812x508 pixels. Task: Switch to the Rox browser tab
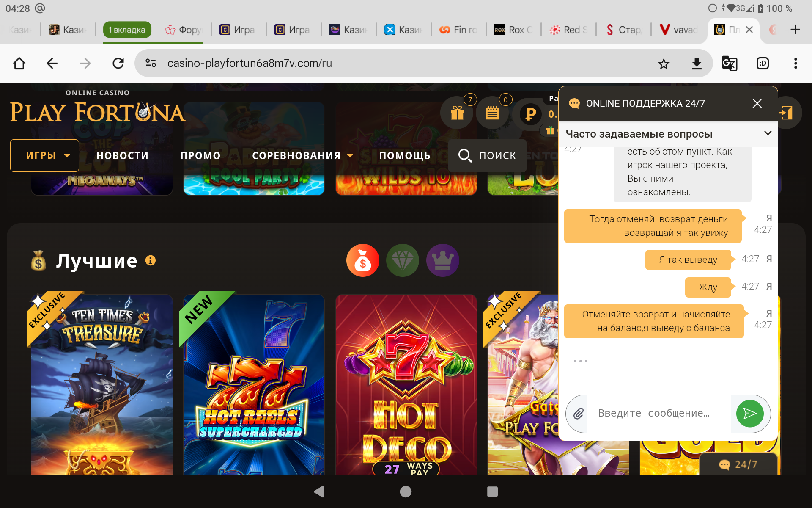(513, 30)
